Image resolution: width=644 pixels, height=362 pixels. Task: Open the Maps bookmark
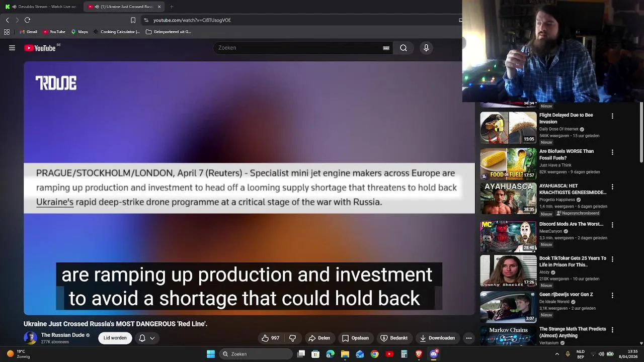click(x=79, y=32)
